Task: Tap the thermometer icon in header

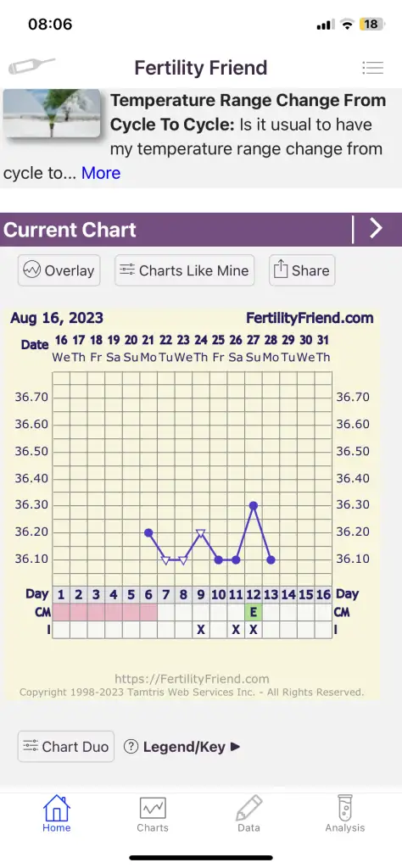Action: tap(31, 67)
